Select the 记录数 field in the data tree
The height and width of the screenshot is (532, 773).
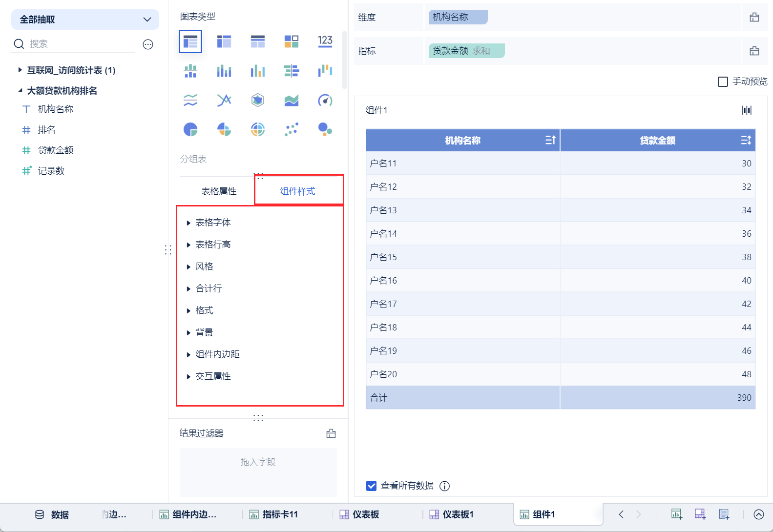pos(51,171)
